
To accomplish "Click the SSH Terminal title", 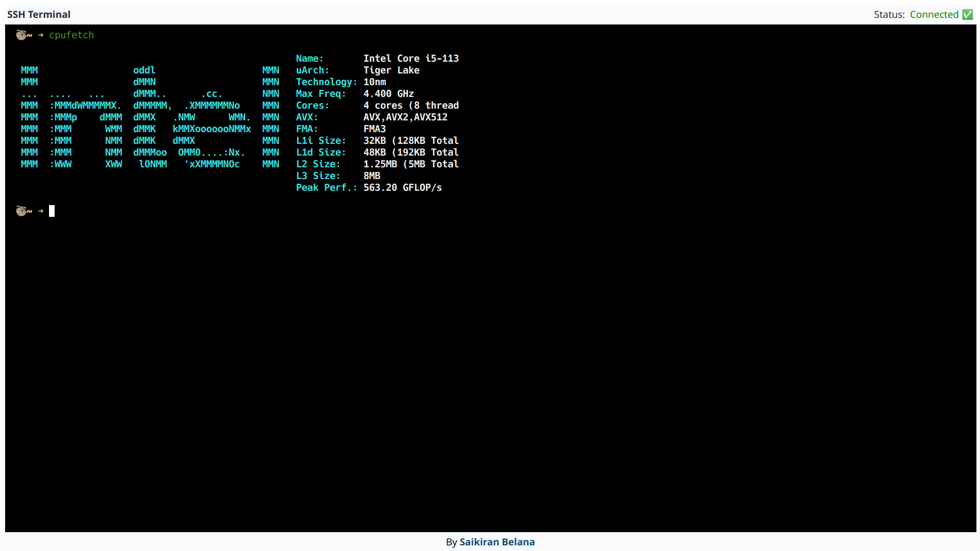I will tap(39, 14).
